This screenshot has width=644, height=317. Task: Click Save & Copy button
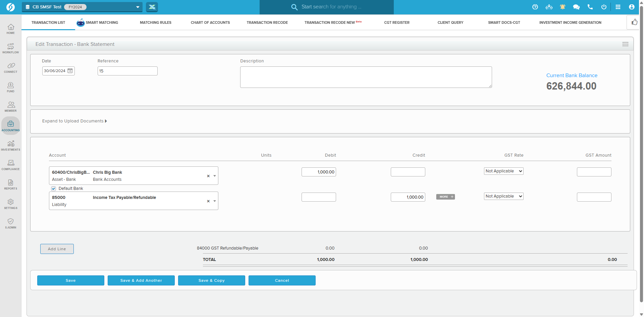click(x=212, y=280)
